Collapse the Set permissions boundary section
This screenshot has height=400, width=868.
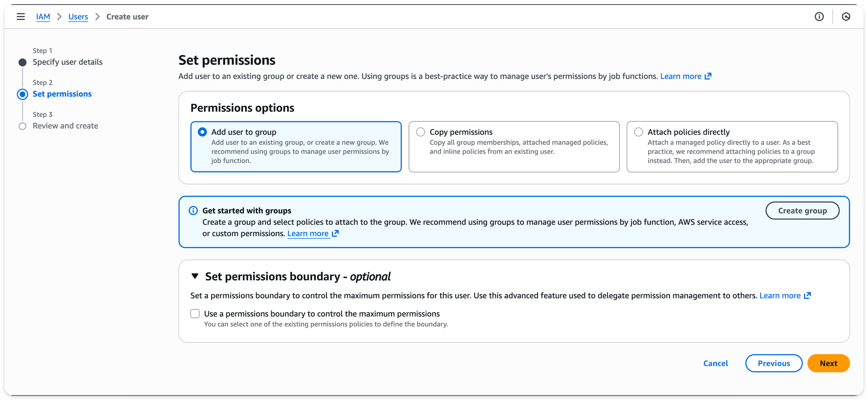195,276
